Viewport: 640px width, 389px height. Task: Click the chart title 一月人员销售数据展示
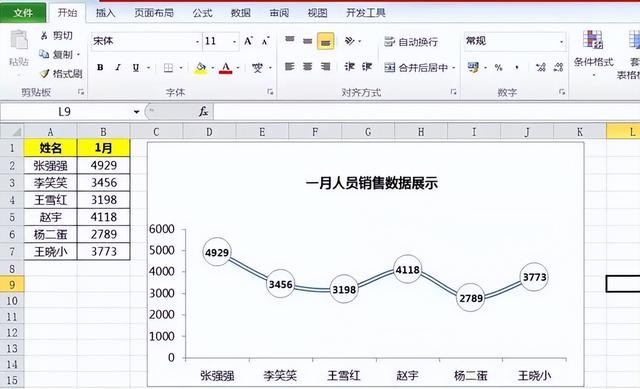point(371,183)
